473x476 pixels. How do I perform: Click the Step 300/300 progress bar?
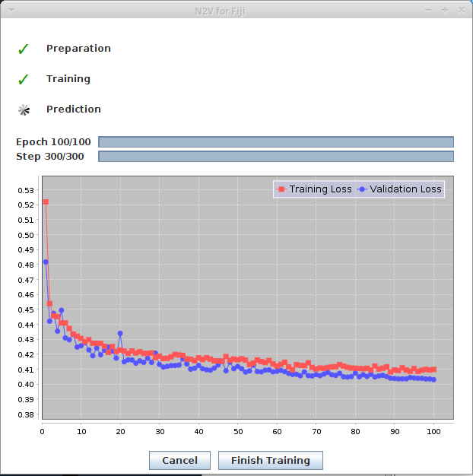[276, 157]
